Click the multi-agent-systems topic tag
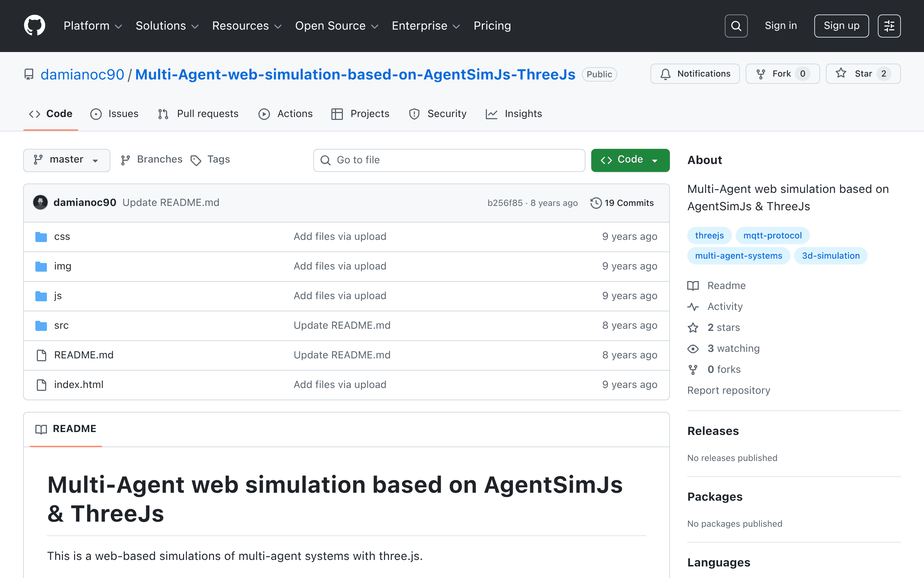Screen dimensions: 924x578 (x=738, y=256)
